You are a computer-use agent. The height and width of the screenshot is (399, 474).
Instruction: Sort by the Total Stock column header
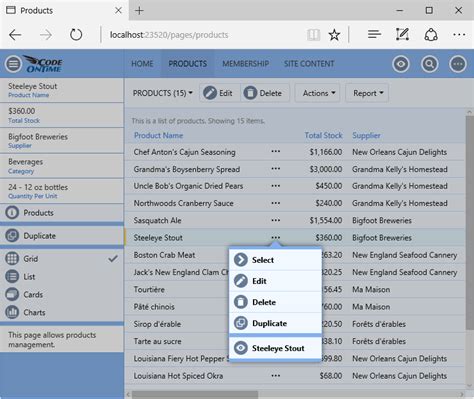[x=323, y=135]
